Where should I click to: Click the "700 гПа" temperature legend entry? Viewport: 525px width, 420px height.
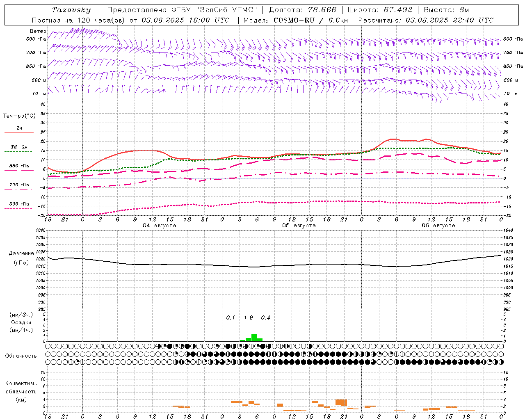(19, 185)
